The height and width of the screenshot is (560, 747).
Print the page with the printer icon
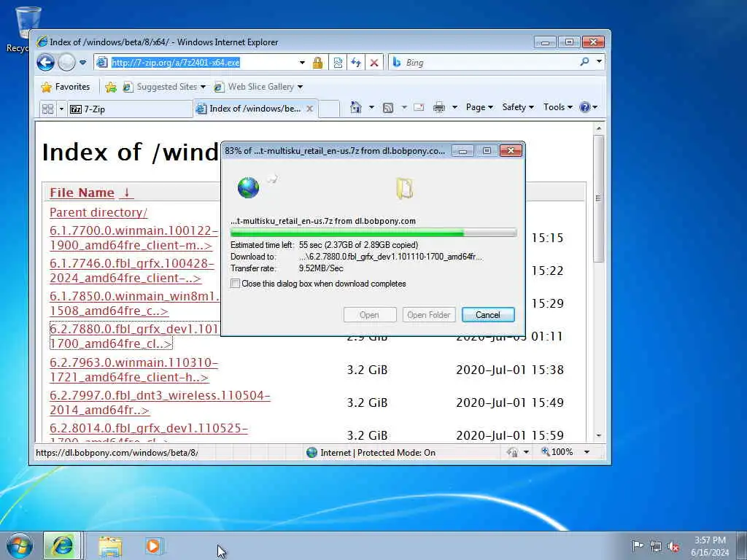438,108
